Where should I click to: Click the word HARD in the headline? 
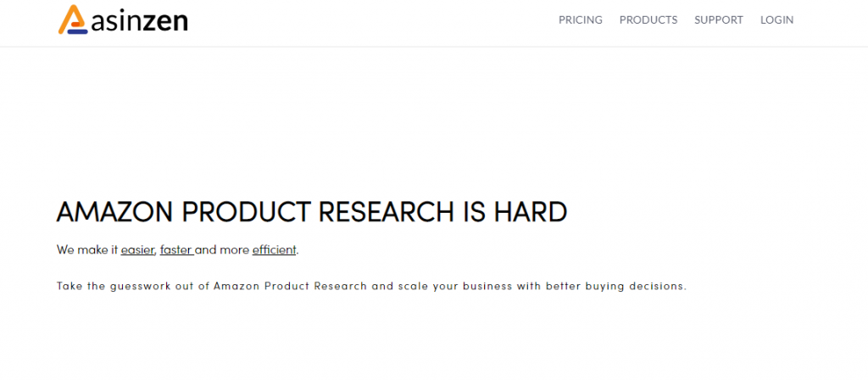[531, 212]
